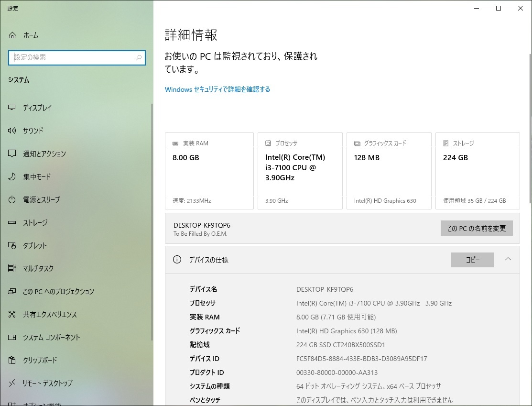This screenshot has width=532, height=406.
Task: Maximize the 設定 window
Action: [x=499, y=8]
